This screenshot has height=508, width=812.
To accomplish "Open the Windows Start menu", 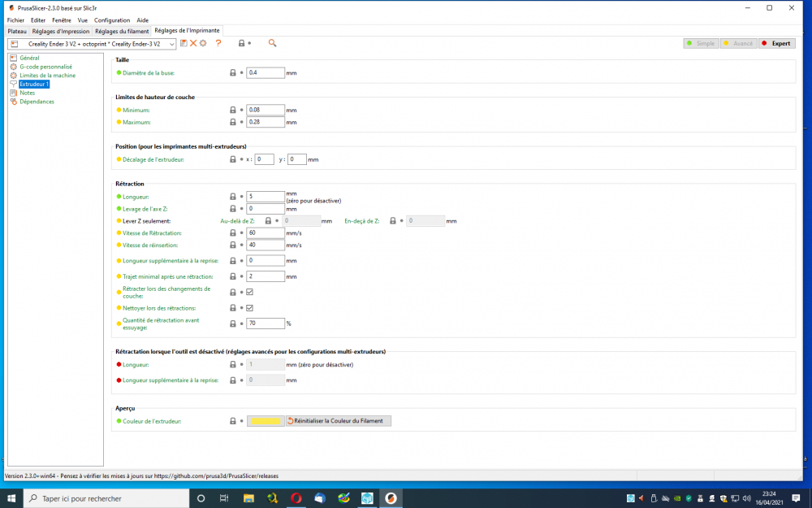I will point(11,498).
